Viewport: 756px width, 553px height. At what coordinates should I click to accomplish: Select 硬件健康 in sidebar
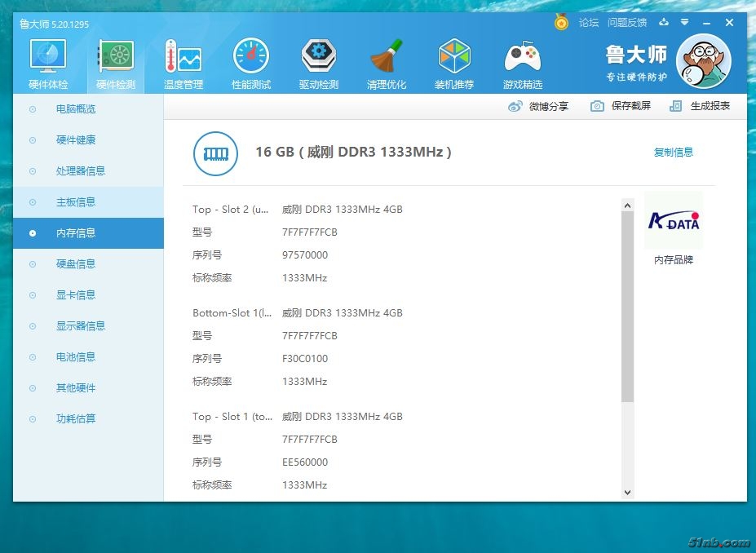88,140
